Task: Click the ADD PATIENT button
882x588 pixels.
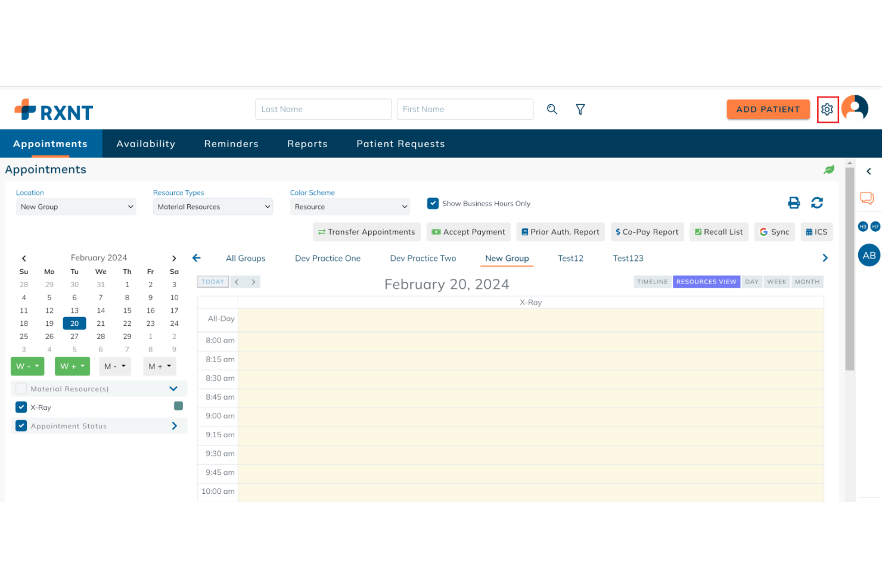Action: click(x=768, y=109)
